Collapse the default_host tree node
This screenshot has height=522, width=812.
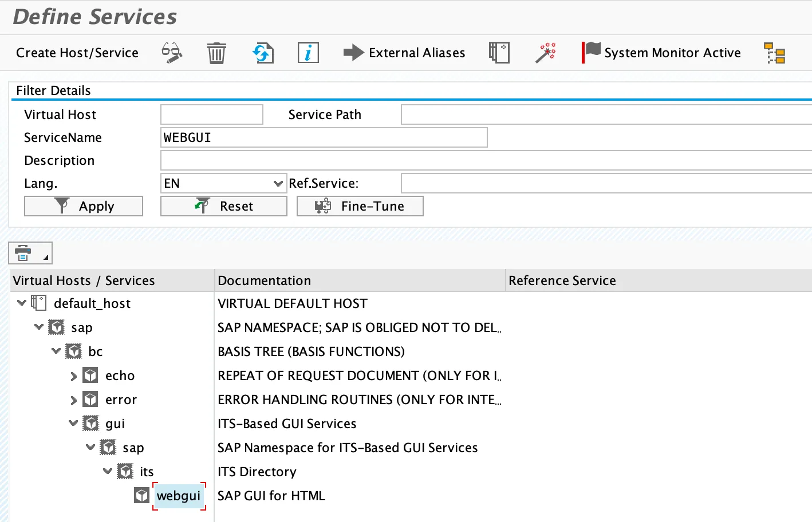(x=22, y=303)
